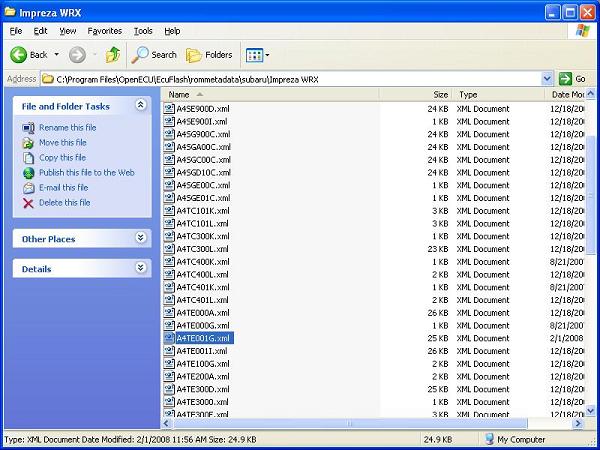Click the Forward arrow icon

pos(77,55)
